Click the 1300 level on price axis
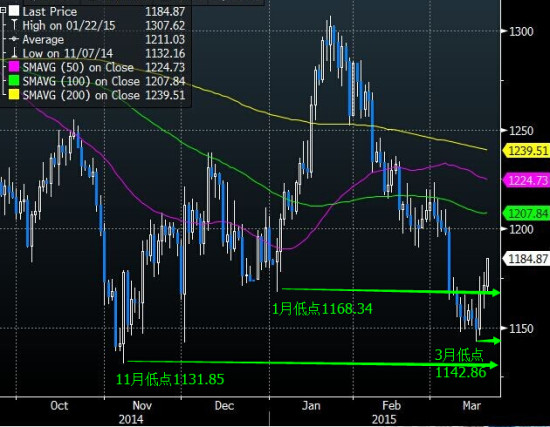The image size is (550, 427). (x=521, y=32)
